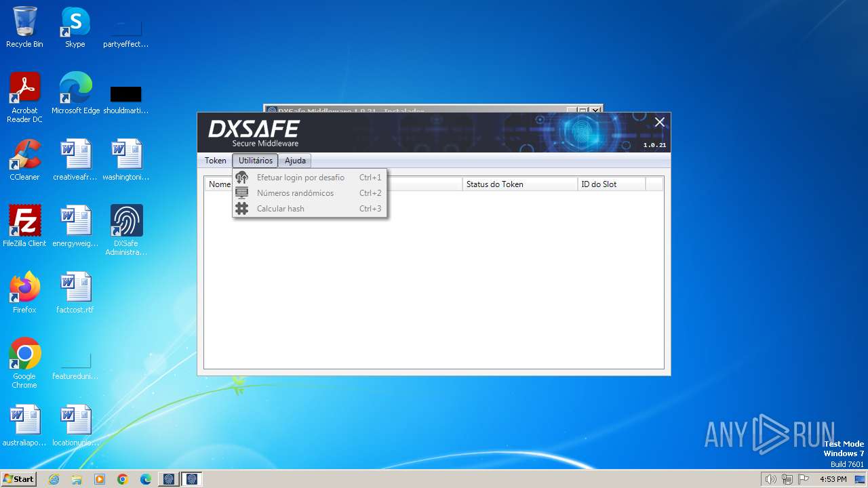
Task: Select the australiapo... Word document
Action: pos(24,426)
